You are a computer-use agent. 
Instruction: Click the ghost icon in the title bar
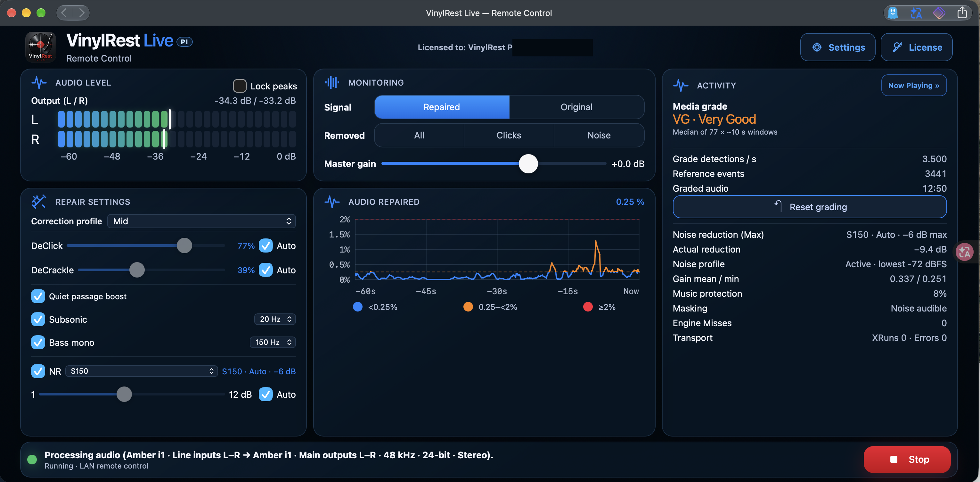(893, 12)
